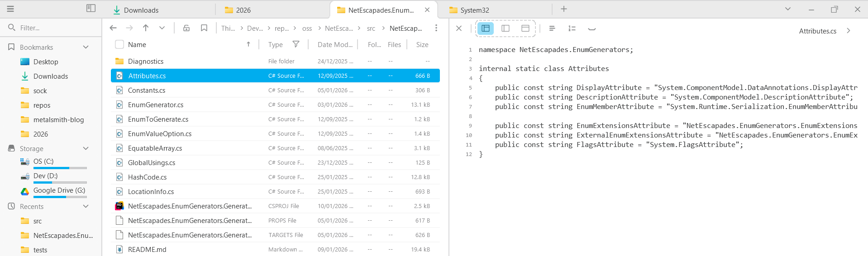The height and width of the screenshot is (256, 868).
Task: Go back to the previous folder
Action: (113, 28)
